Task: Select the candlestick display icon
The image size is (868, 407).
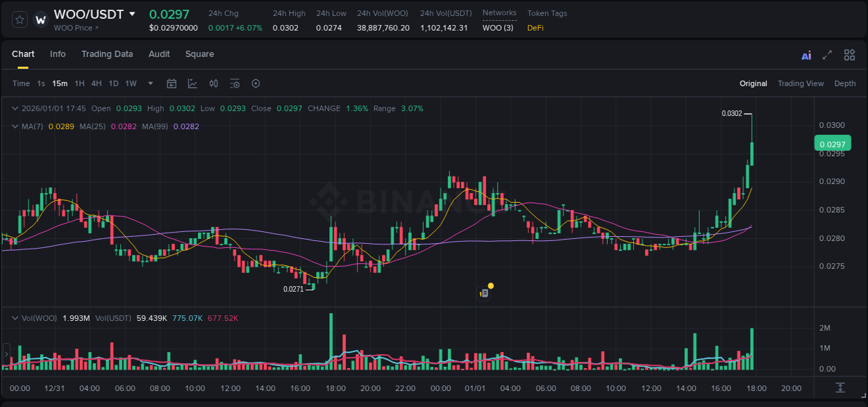Action: (x=213, y=83)
